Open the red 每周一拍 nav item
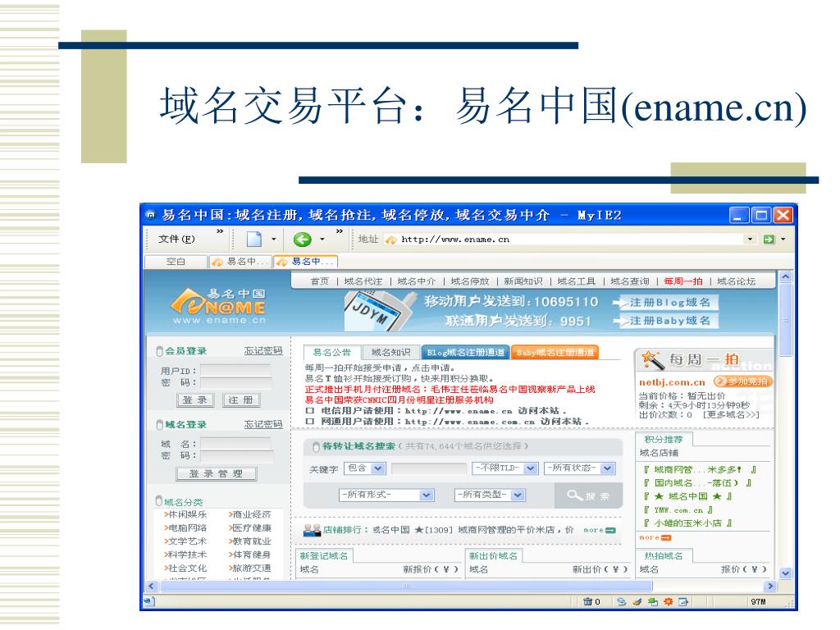 coord(683,281)
